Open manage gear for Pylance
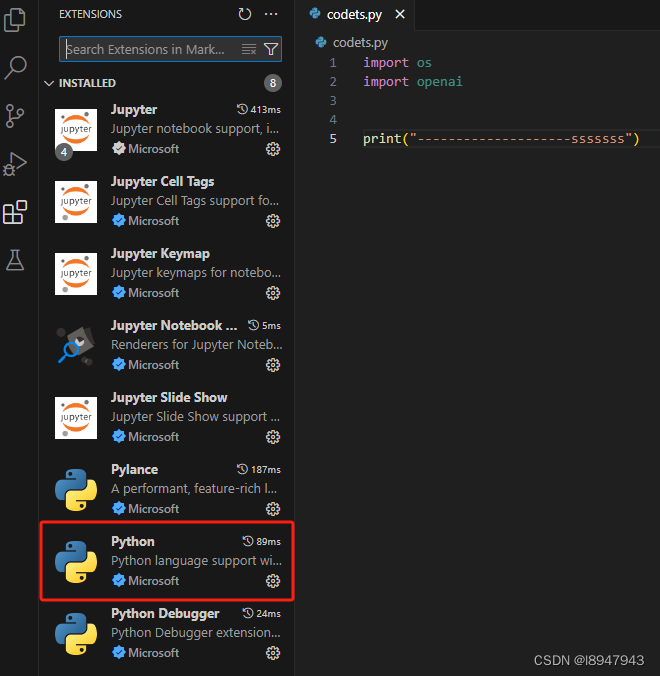This screenshot has height=676, width=660. pyautogui.click(x=273, y=509)
